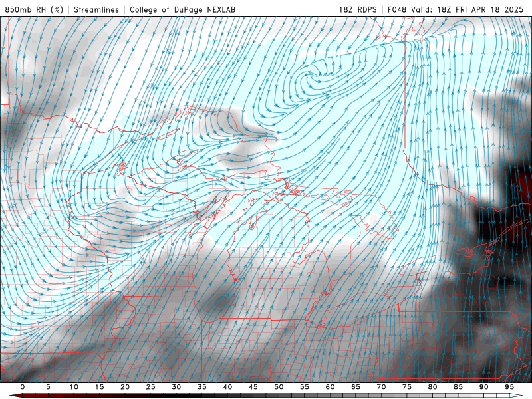The height and width of the screenshot is (399, 532).
Task: Select the "95" legend value
Action: click(509, 387)
